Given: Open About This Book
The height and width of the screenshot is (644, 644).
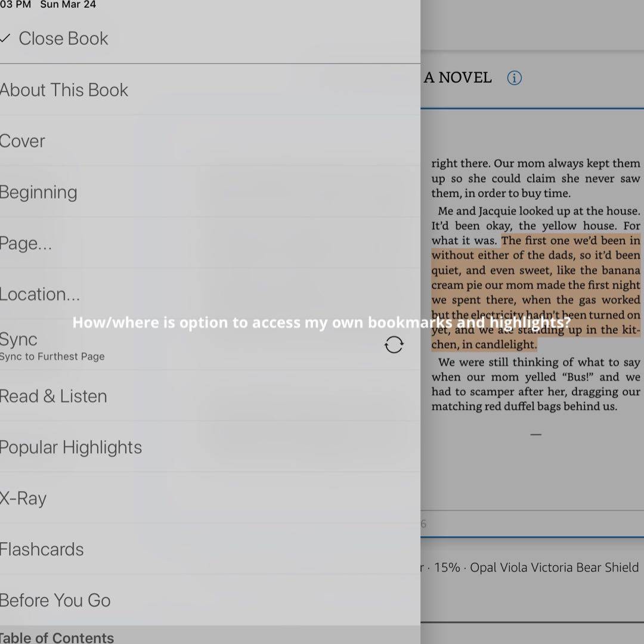Looking at the screenshot, I should (x=64, y=90).
